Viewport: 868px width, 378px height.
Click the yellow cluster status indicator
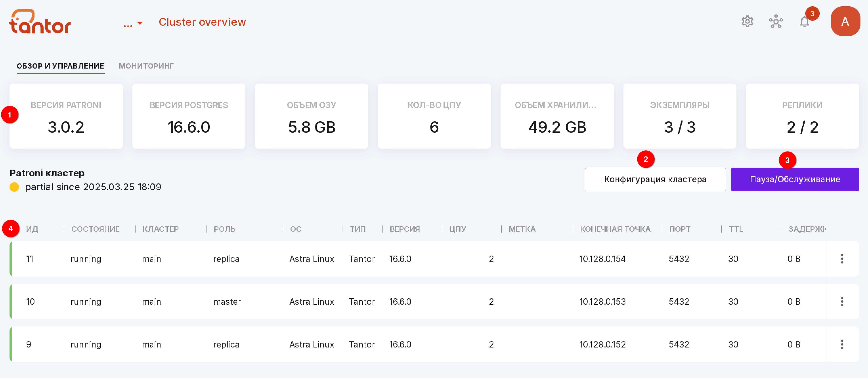pyautogui.click(x=14, y=187)
